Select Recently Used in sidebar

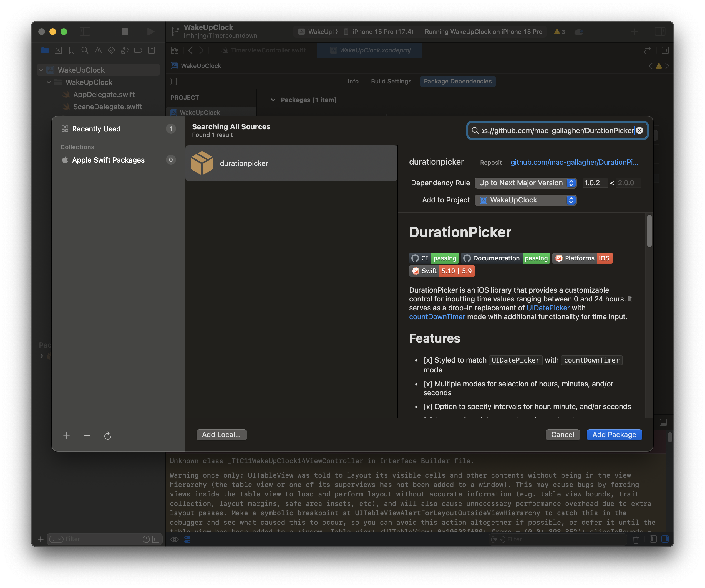118,129
